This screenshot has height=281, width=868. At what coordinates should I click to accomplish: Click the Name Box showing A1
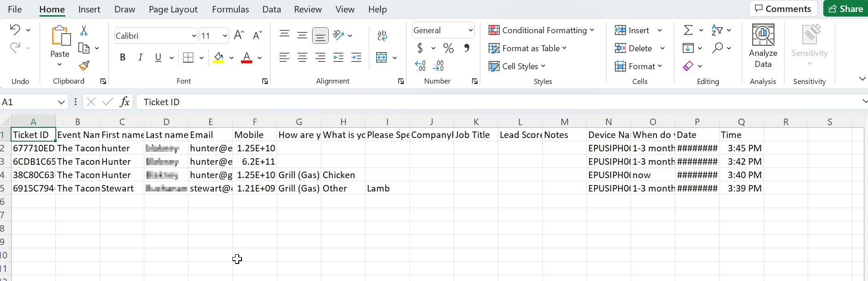[x=28, y=102]
